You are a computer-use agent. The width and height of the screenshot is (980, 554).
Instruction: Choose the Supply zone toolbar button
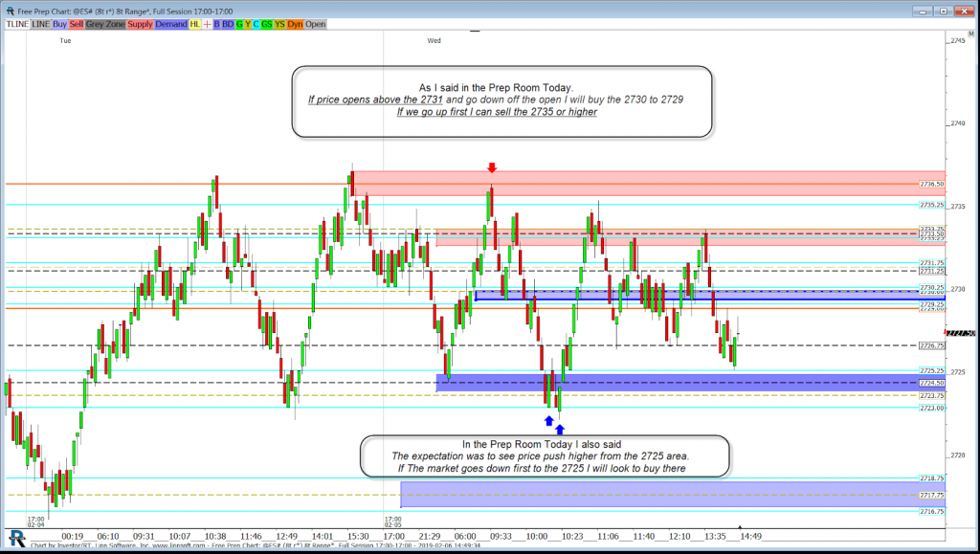[x=140, y=24]
